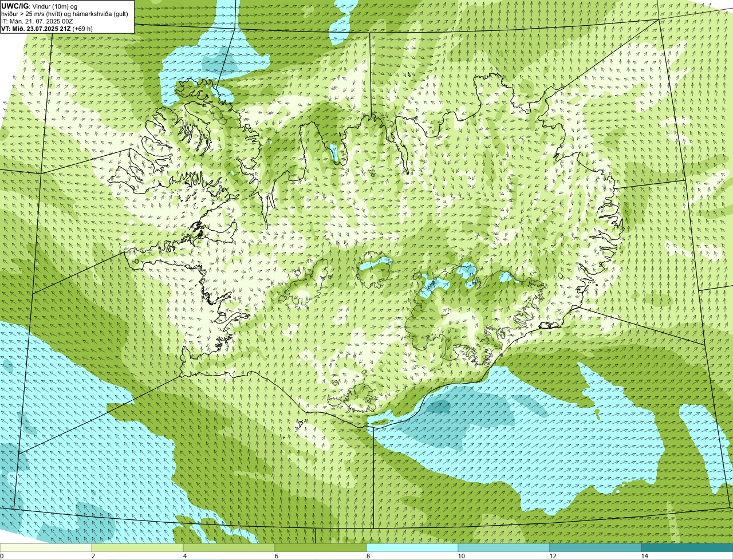The image size is (733, 560).
Task: Click the 0–2 m/s pale yellow legend swatch
Action: pyautogui.click(x=46, y=547)
